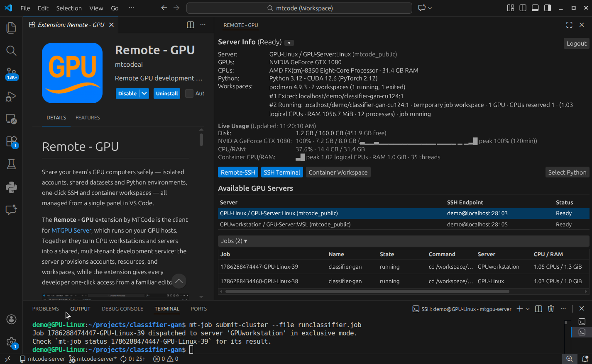Screen dimensions: 592x364
Task: Click the Logout button
Action: pyautogui.click(x=577, y=44)
